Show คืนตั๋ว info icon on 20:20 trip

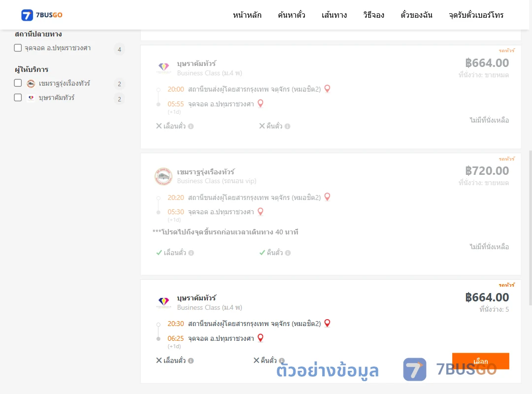(288, 253)
